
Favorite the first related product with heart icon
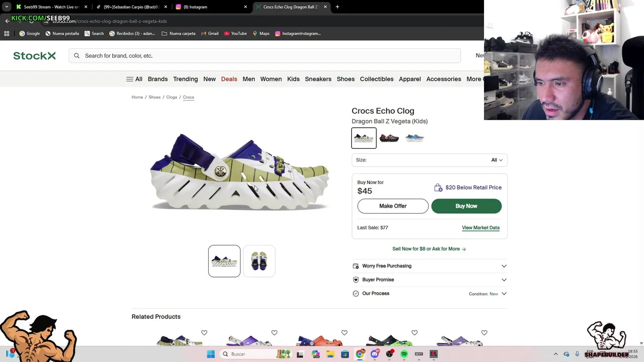(204, 333)
